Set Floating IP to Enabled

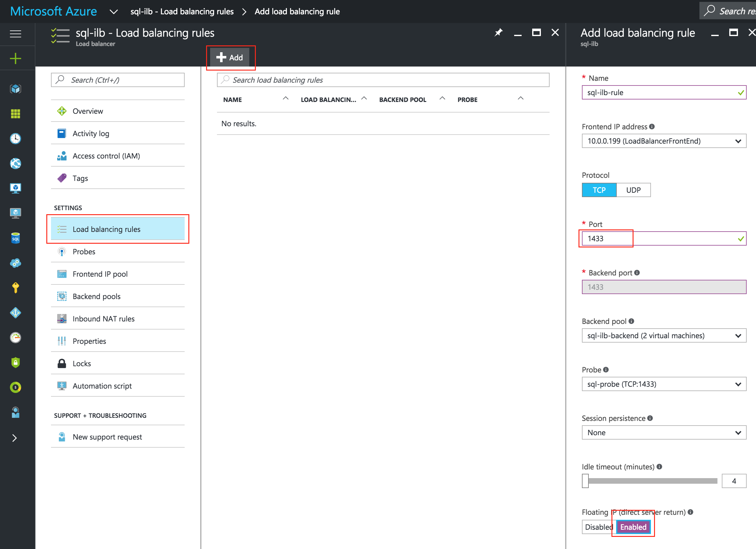point(633,527)
